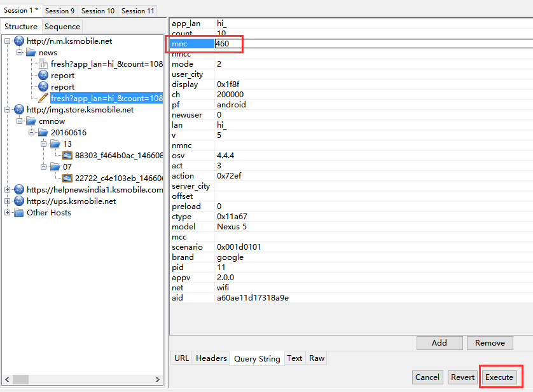Viewport: 533px width, 392px height.
Task: Switch to the Session 10 tab
Action: [x=98, y=11]
